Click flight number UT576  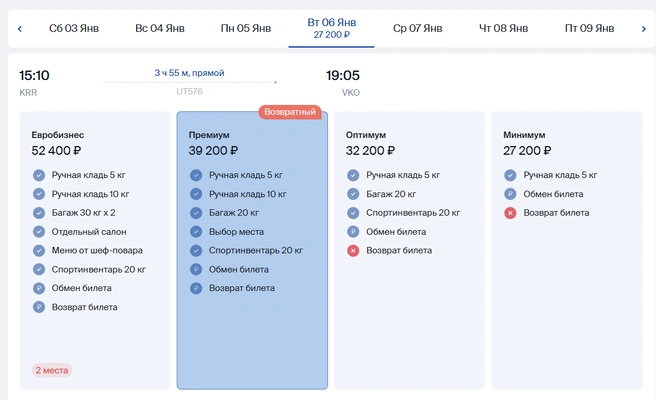(190, 92)
